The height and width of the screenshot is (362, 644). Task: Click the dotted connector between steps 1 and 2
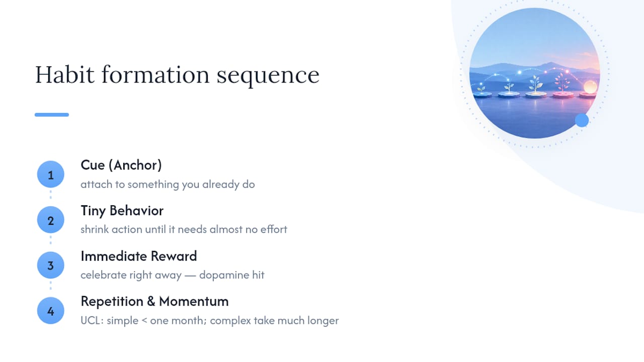click(50, 198)
